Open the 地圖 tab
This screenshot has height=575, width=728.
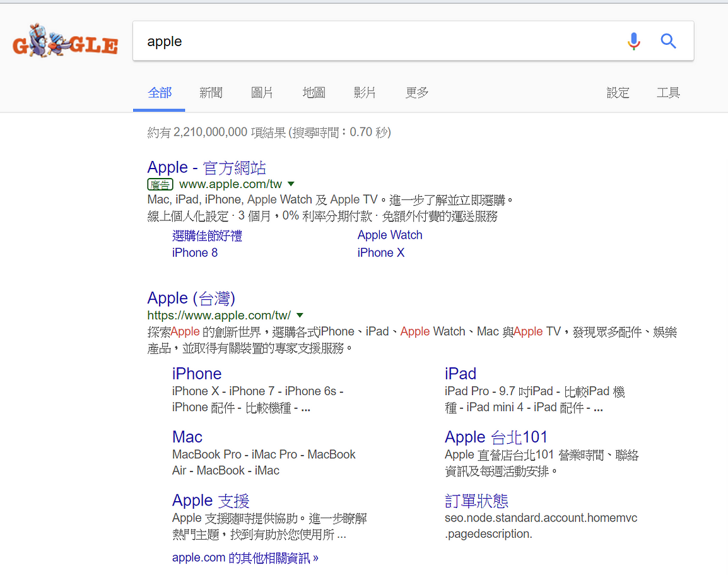[x=314, y=93]
